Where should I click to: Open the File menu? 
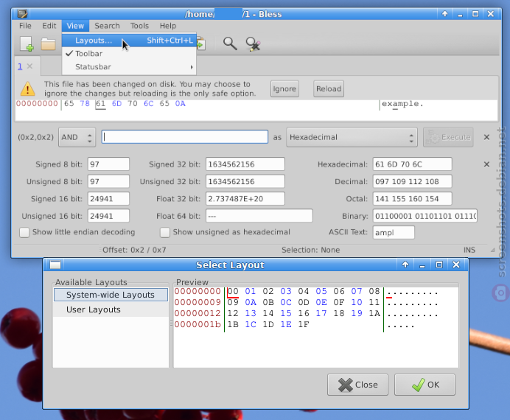[x=25, y=26]
